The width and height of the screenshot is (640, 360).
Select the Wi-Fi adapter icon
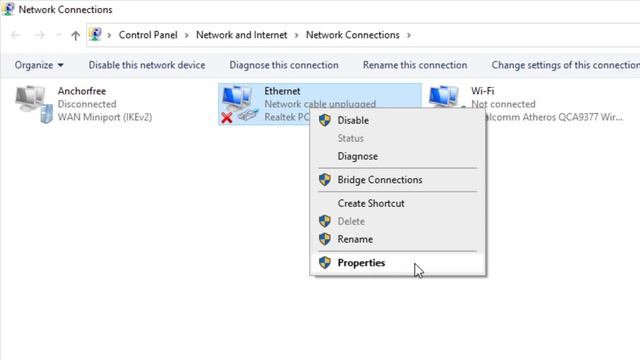click(444, 96)
